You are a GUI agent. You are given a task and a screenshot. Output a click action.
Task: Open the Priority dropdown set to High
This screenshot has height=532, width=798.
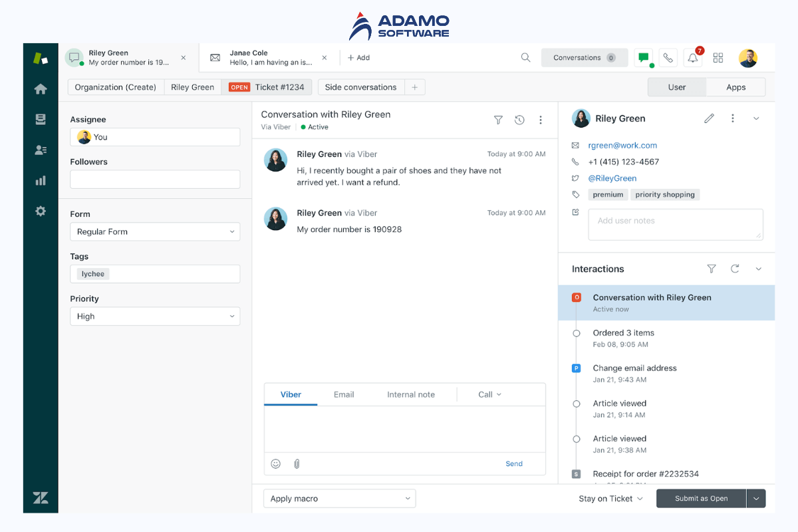[155, 317]
